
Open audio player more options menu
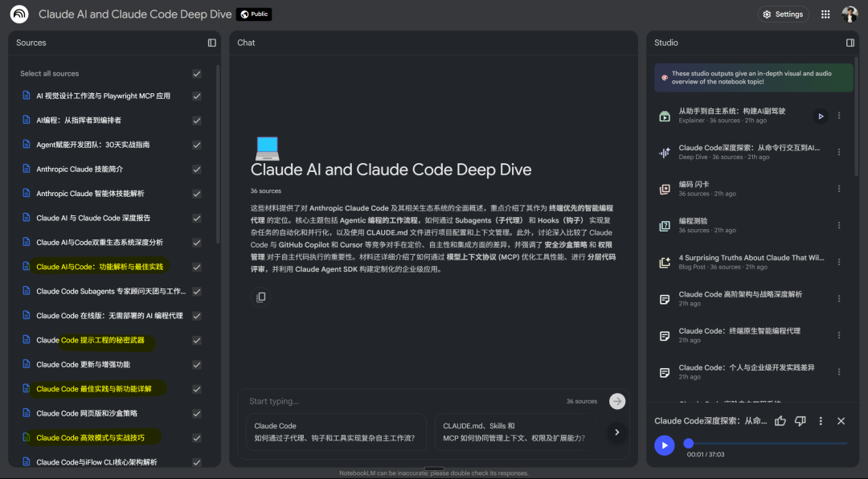pos(821,421)
